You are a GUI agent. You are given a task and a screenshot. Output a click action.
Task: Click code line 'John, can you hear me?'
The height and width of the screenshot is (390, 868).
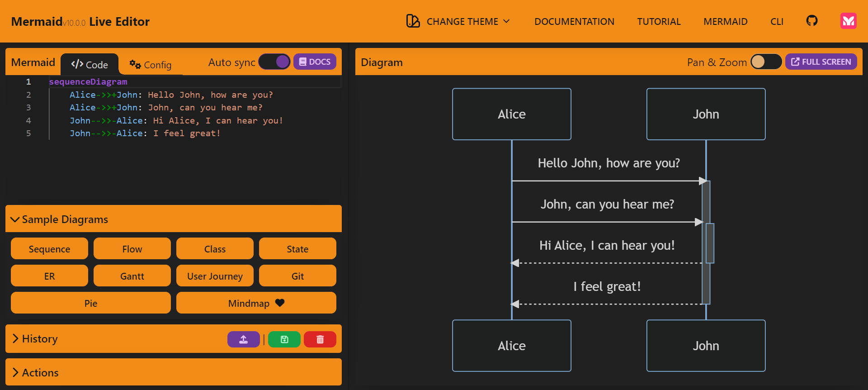[166, 107]
